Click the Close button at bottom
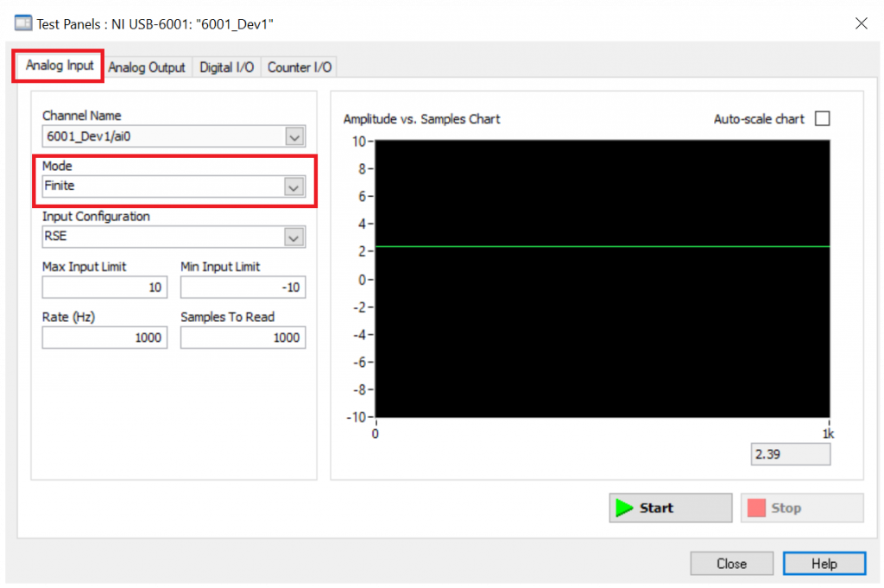The height and width of the screenshot is (588, 884). tap(731, 564)
